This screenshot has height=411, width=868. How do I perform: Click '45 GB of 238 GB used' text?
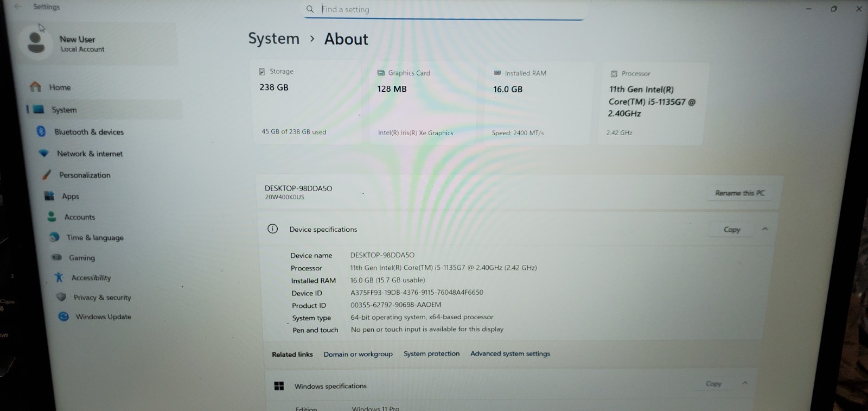coord(293,132)
